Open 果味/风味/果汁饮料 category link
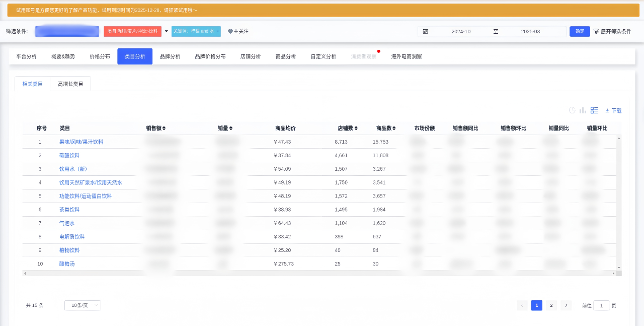644x326 pixels. click(81, 142)
